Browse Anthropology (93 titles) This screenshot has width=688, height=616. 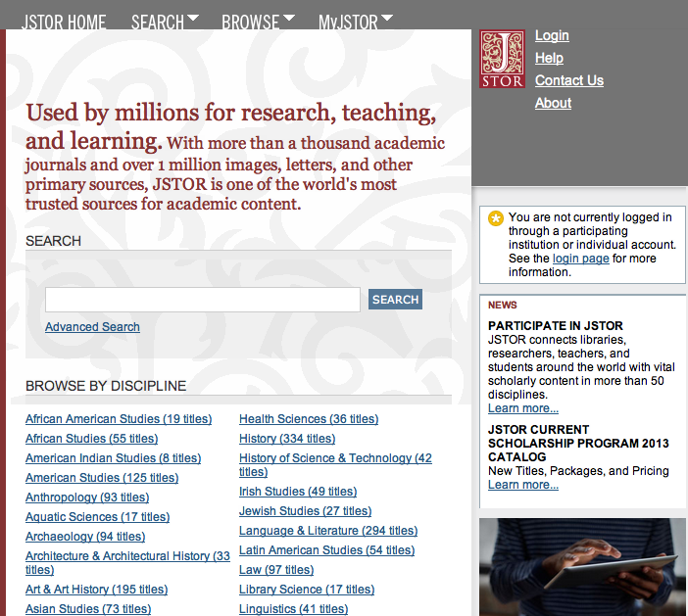tap(87, 498)
